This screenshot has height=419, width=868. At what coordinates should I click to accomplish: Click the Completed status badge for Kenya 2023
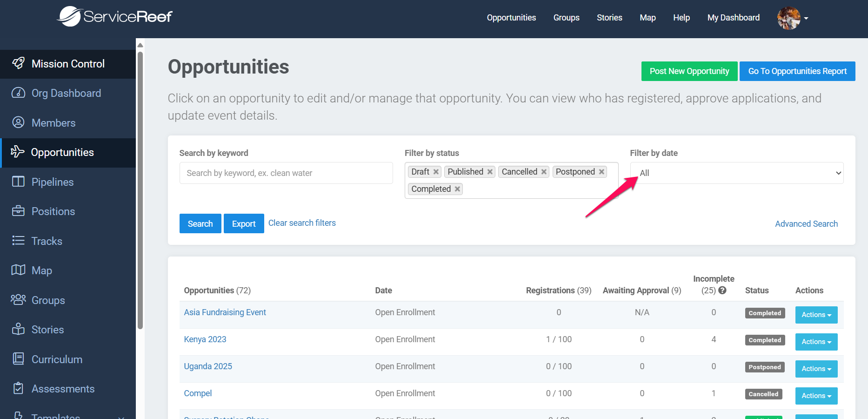[765, 340]
